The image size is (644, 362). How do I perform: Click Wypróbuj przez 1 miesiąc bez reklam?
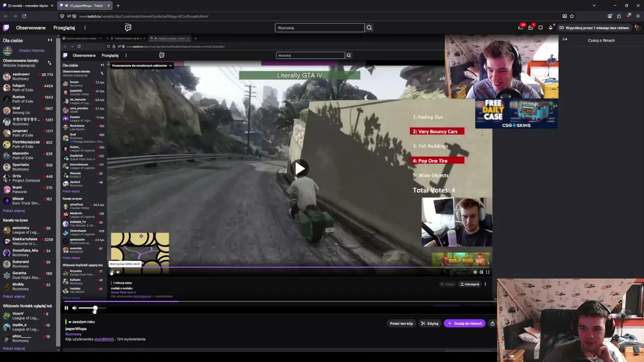click(x=594, y=28)
